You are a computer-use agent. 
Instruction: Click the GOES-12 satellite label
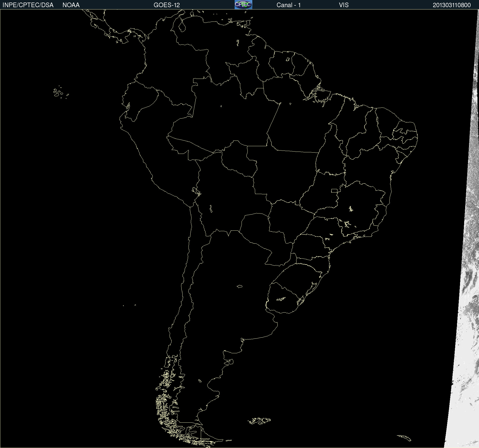click(167, 5)
